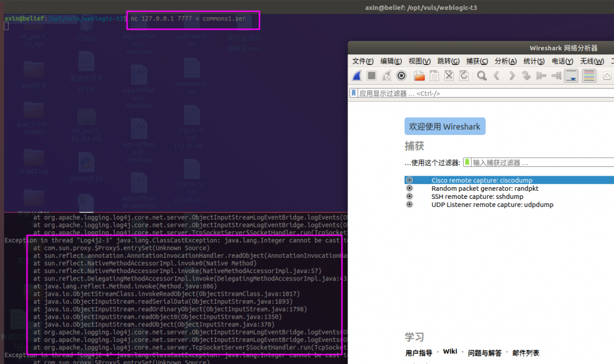Viewport: 614px width, 364px height.
Task: Find a packet with magnifier icon
Action: point(482,76)
